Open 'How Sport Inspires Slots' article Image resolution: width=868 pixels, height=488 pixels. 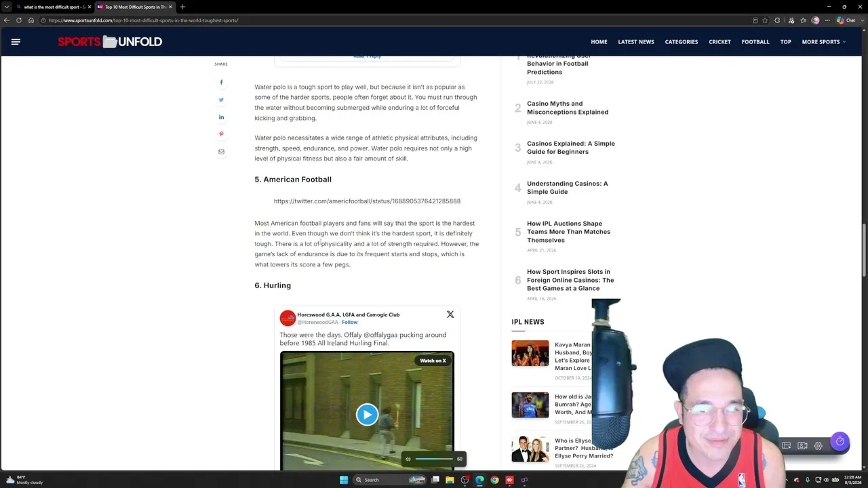pos(570,280)
